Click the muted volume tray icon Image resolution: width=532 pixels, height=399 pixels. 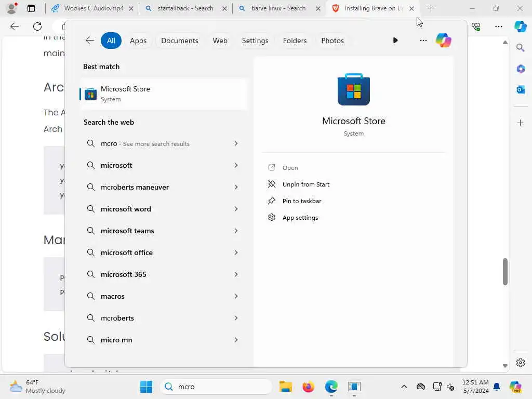[450, 387]
